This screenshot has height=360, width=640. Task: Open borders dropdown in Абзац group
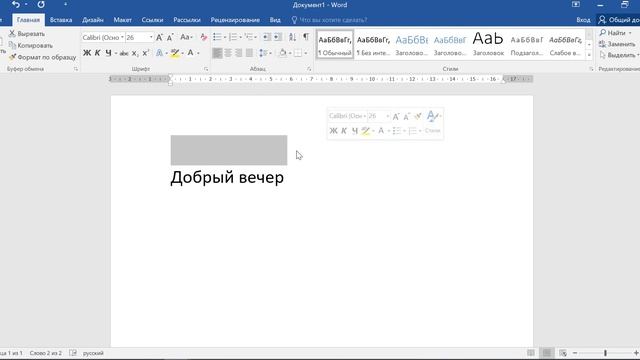306,53
